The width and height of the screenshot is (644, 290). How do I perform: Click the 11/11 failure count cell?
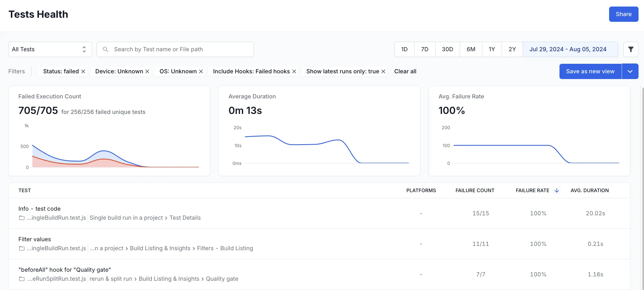481,244
